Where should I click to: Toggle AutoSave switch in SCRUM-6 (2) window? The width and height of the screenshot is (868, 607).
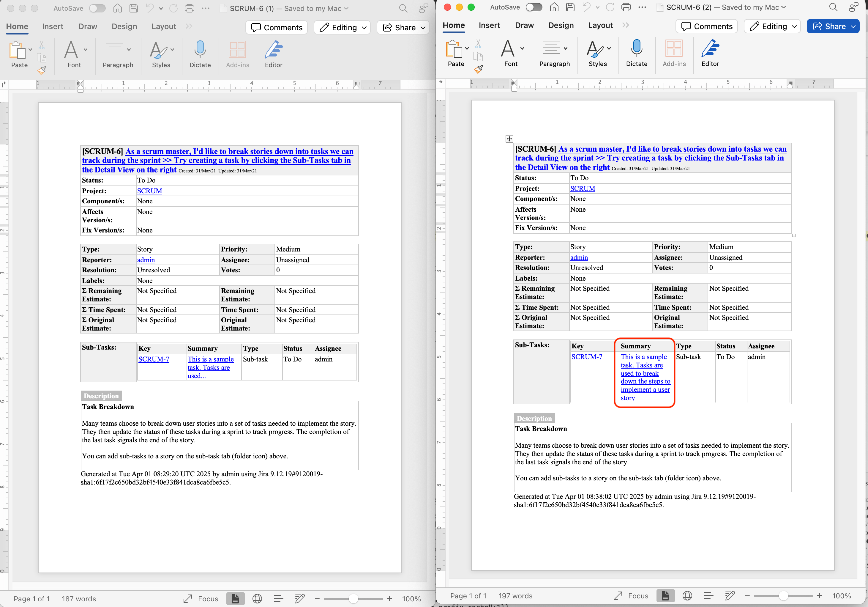point(534,7)
